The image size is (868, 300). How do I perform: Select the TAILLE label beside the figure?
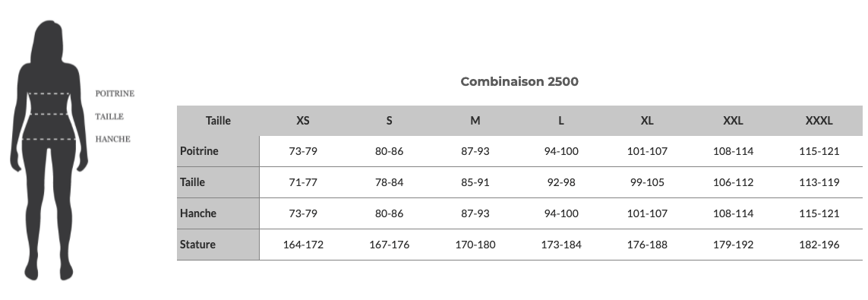(109, 116)
